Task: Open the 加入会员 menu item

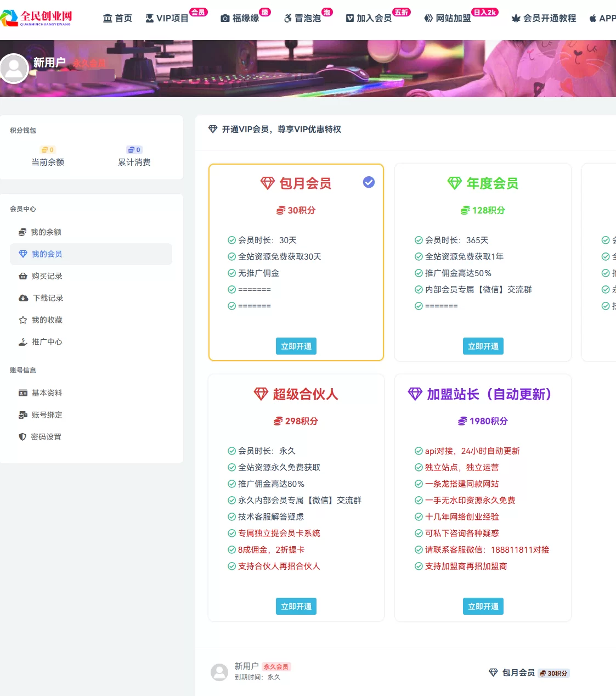Action: [369, 18]
